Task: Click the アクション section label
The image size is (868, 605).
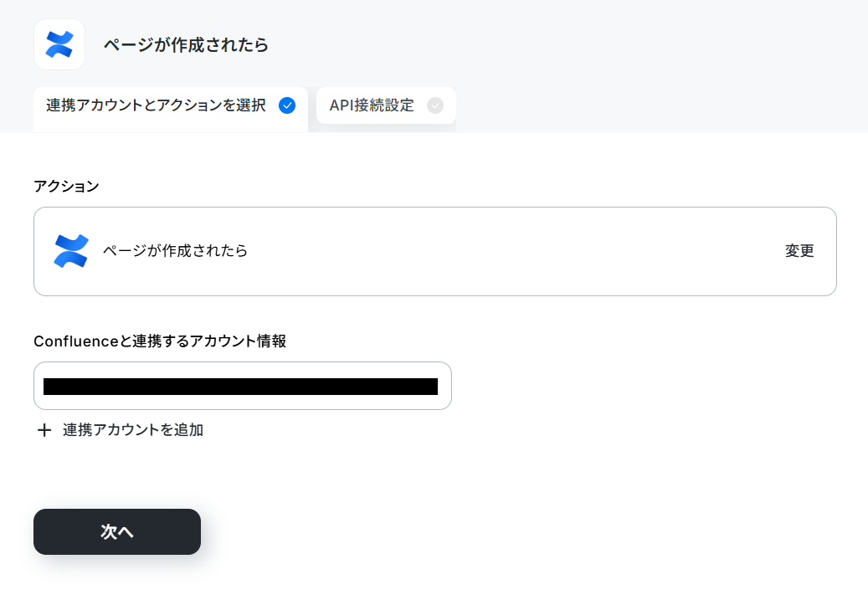Action: 66,186
